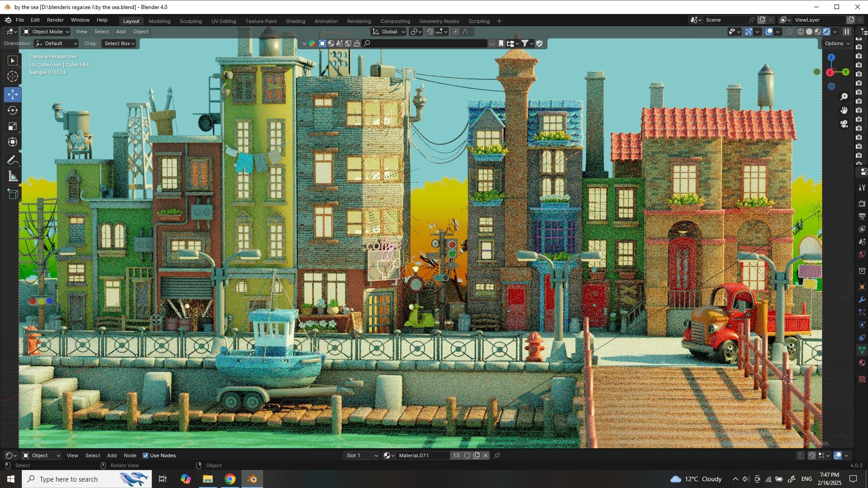Open the Drag Select Box dropdown
Viewport: 868px width, 488px height.
[118, 43]
